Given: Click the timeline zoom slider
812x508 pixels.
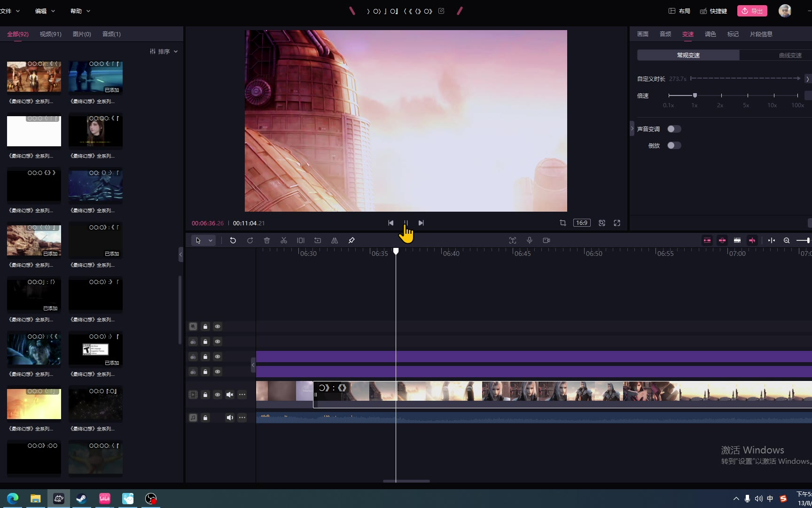Looking at the screenshot, I should pyautogui.click(x=803, y=240).
